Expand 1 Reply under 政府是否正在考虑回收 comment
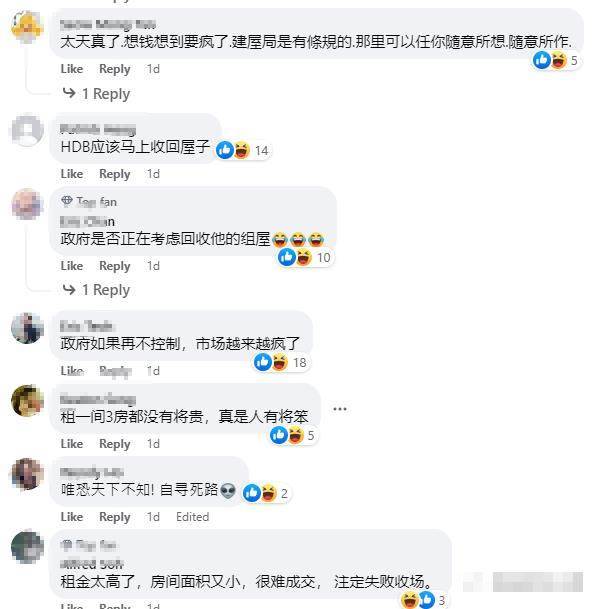The image size is (601, 609). pyautogui.click(x=96, y=290)
